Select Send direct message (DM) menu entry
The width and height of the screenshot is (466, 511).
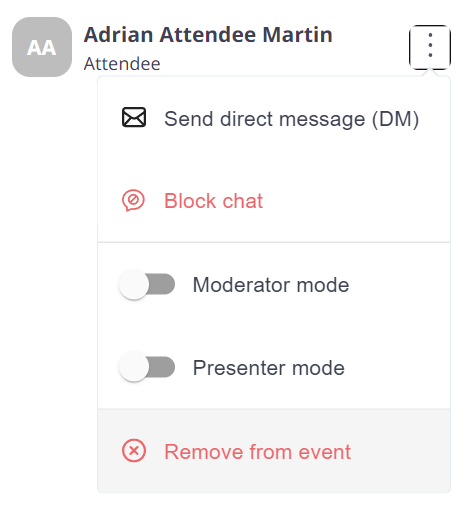[274, 118]
